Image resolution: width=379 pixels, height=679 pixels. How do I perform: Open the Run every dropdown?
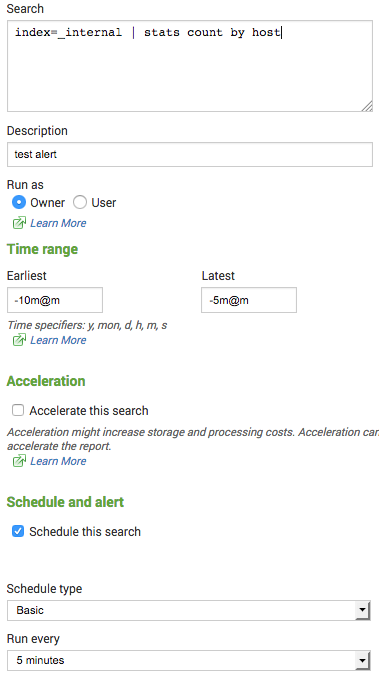[189, 660]
